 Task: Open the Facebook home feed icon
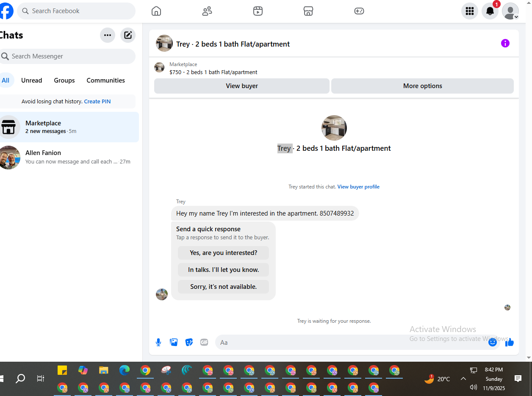coord(156,11)
